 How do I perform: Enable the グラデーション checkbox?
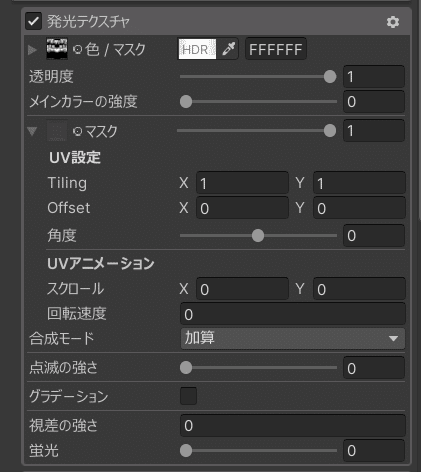click(188, 396)
